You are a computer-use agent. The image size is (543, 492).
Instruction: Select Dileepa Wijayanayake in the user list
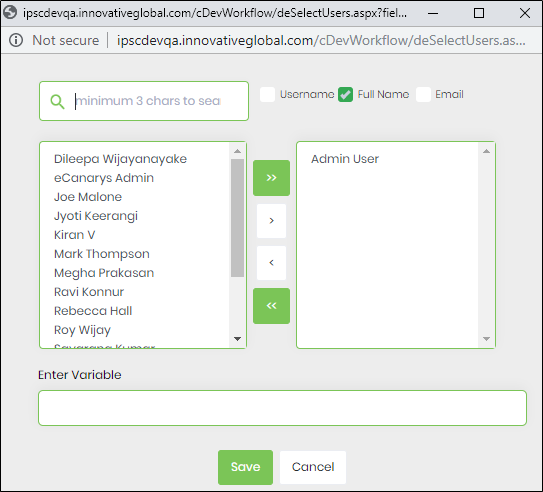click(x=120, y=159)
